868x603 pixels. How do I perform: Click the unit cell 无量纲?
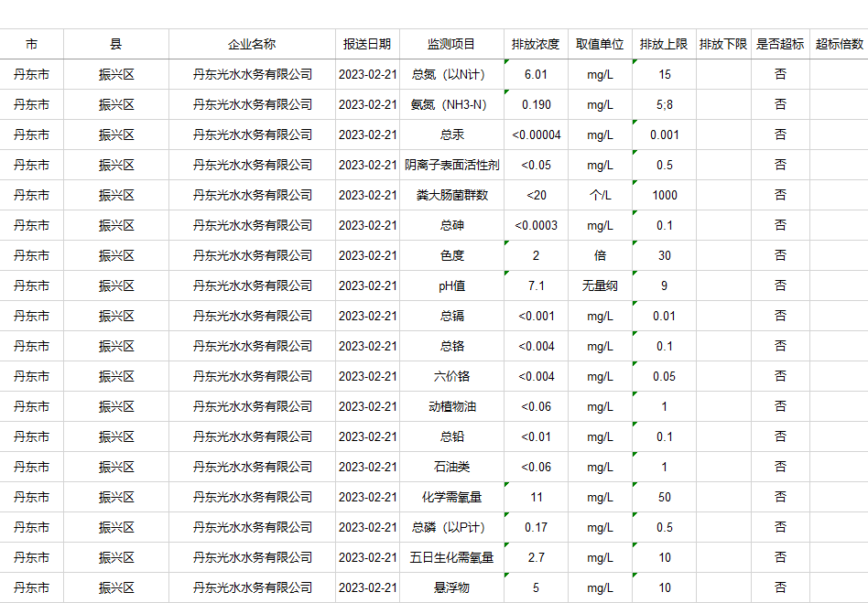click(x=600, y=286)
